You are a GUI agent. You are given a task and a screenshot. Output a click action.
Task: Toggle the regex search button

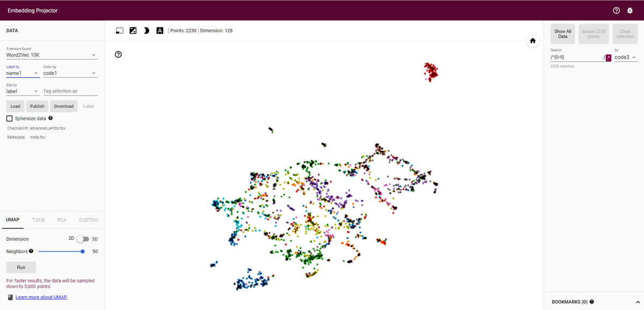tap(609, 57)
